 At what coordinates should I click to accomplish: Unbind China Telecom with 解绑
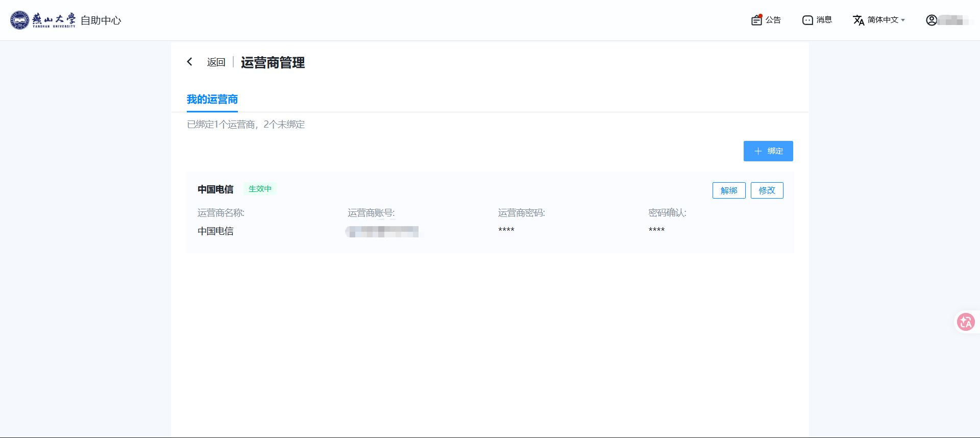(729, 190)
